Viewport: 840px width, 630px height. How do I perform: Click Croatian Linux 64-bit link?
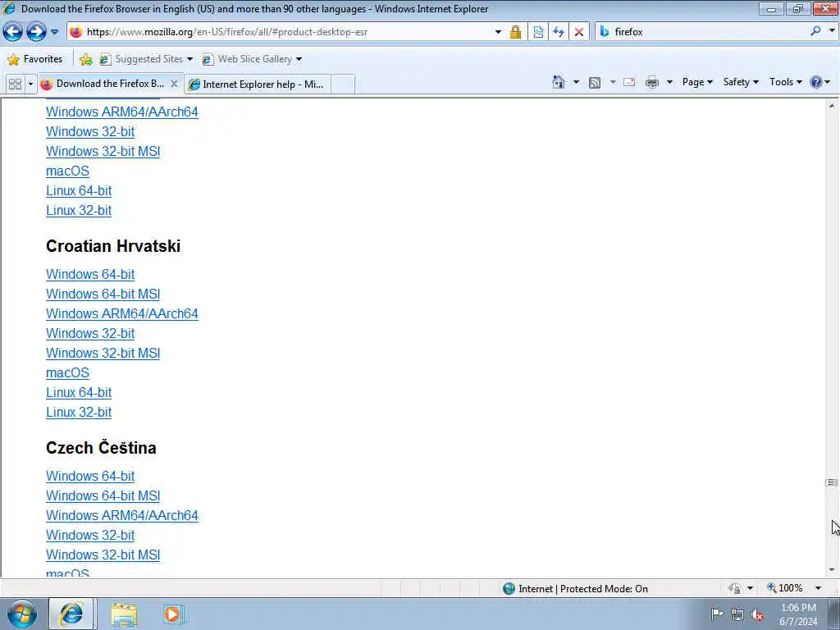pos(79,393)
